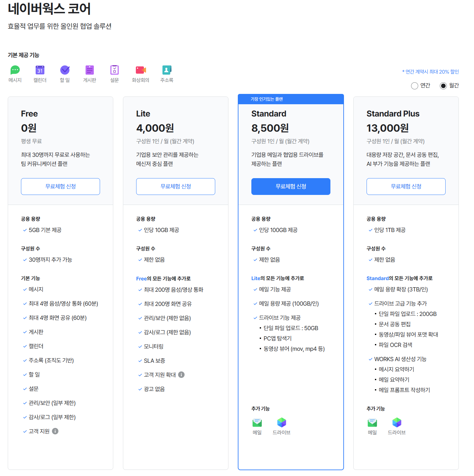Click '단일 파일 업로드 : 50GB' item
474x476 pixels.
(x=291, y=328)
